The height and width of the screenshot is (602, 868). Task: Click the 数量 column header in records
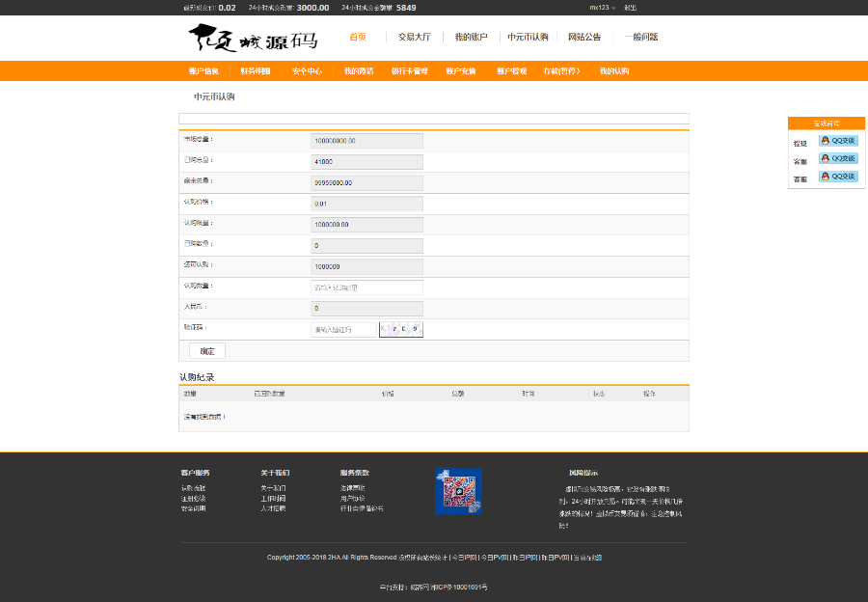coord(190,394)
